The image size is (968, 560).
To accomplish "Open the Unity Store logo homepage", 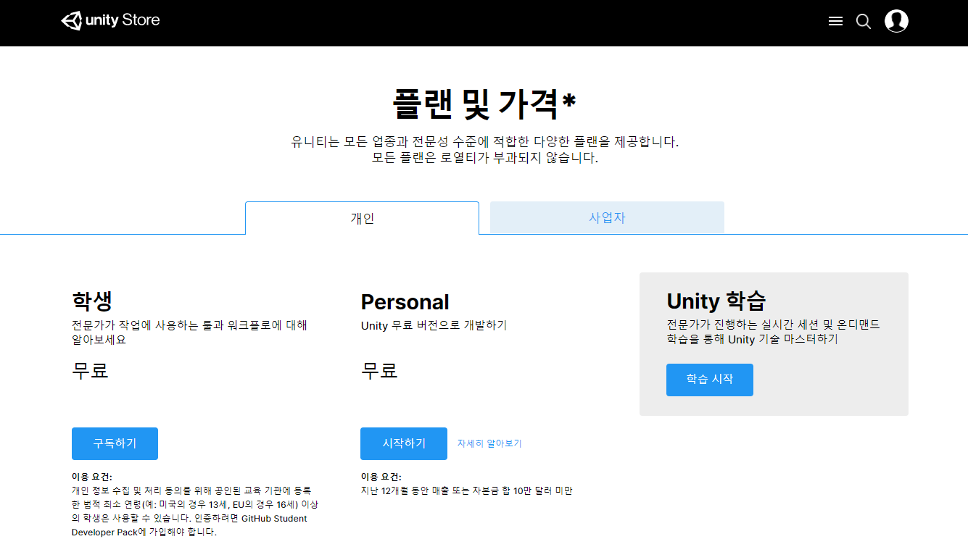I will [110, 20].
